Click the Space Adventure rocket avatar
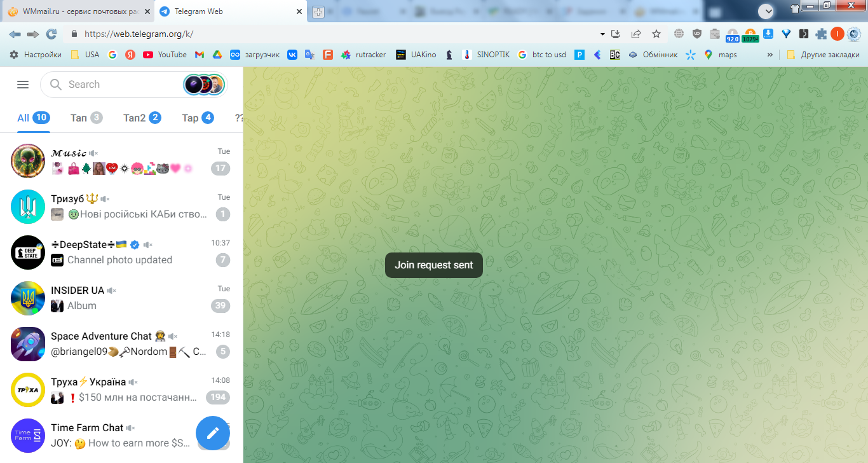868x463 pixels. coord(28,344)
